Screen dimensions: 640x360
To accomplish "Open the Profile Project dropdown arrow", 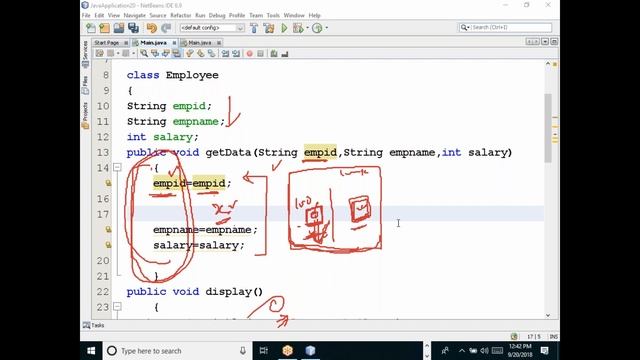I will click(x=326, y=28).
